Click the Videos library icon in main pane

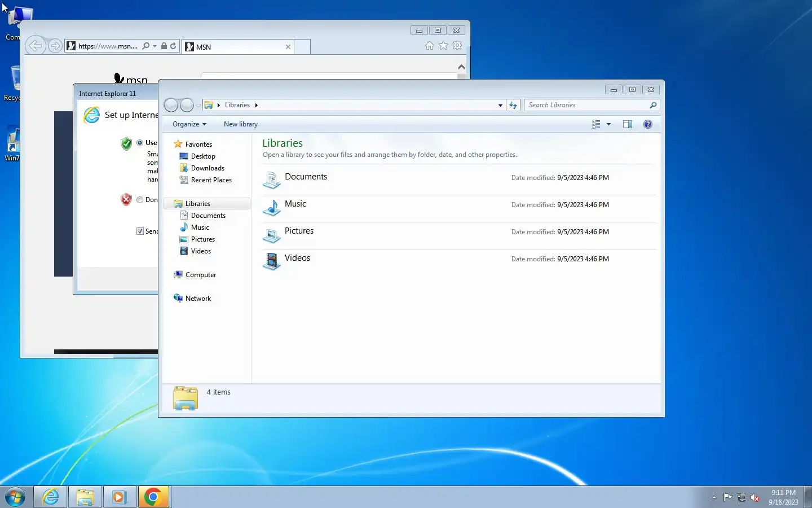(x=271, y=261)
